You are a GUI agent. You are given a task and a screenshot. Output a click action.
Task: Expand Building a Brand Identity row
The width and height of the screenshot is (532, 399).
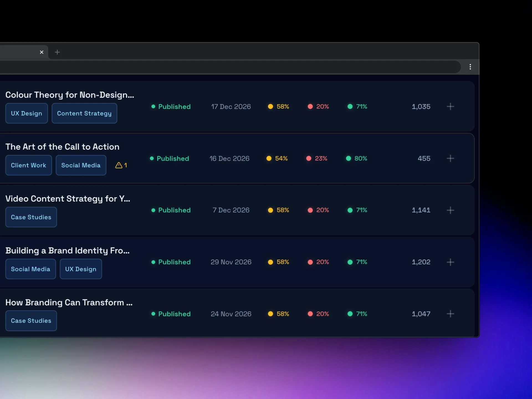point(450,262)
